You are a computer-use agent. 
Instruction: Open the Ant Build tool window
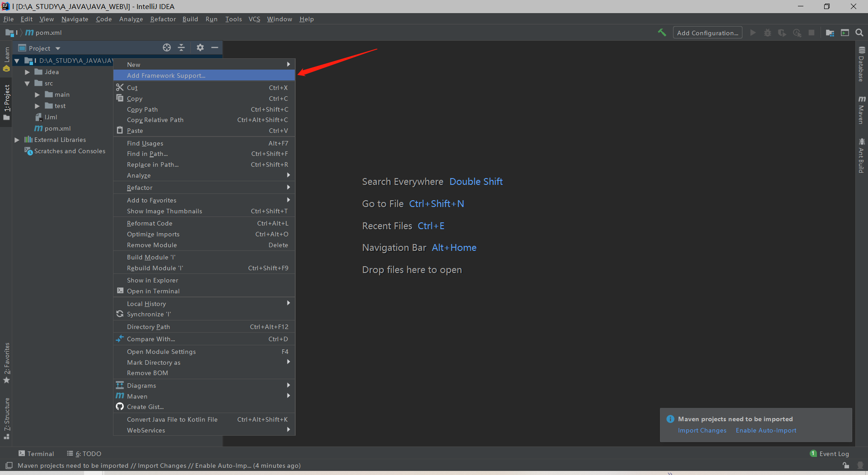point(862,155)
